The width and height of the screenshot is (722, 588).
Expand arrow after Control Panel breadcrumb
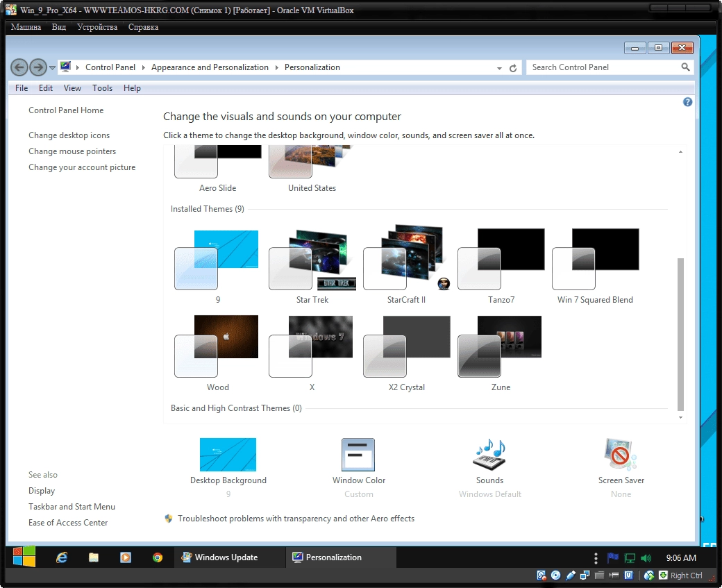(x=143, y=67)
